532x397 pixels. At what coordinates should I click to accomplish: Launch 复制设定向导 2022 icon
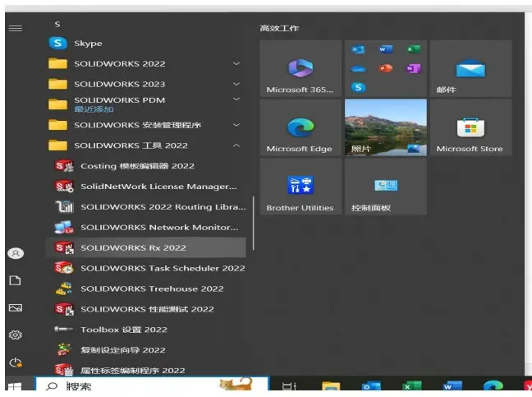click(x=64, y=350)
